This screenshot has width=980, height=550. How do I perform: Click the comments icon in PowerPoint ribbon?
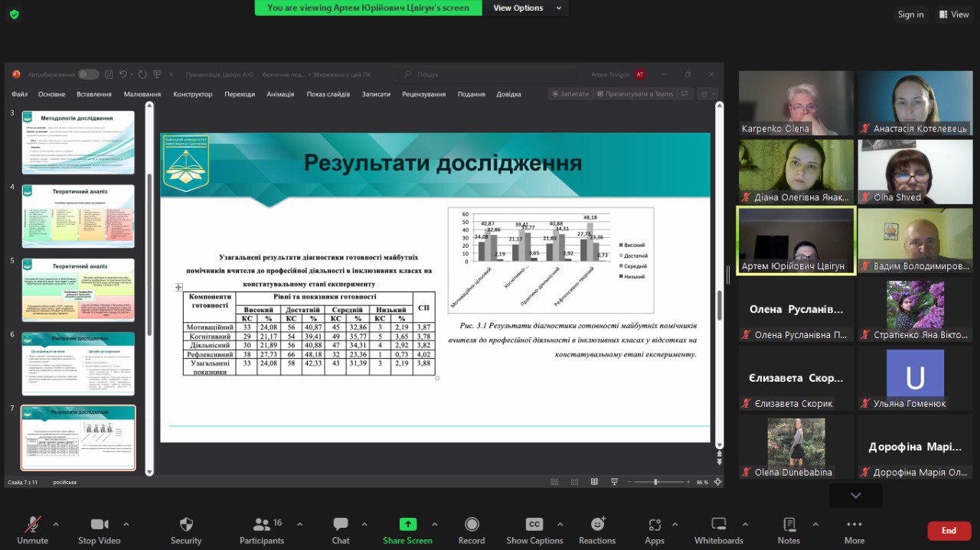[x=685, y=93]
